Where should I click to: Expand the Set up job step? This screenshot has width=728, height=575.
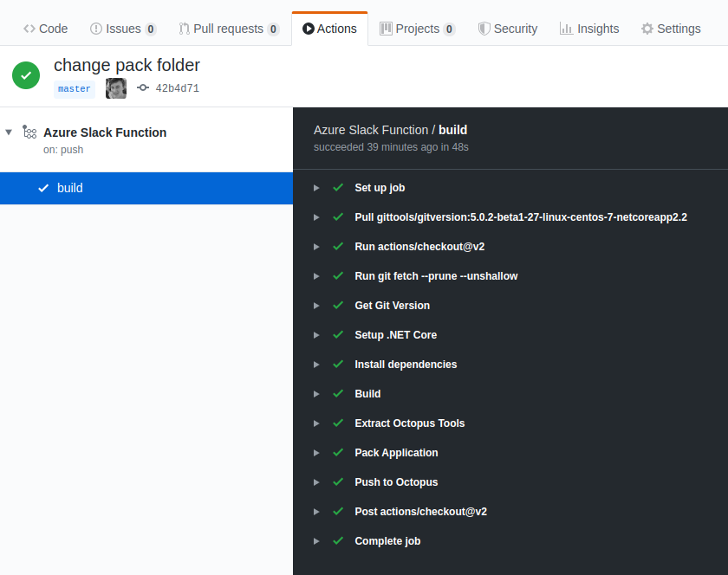[316, 188]
